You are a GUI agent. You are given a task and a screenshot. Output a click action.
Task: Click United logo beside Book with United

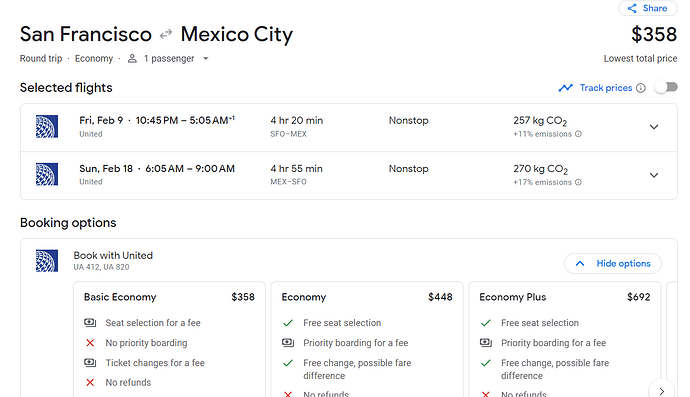click(x=47, y=261)
